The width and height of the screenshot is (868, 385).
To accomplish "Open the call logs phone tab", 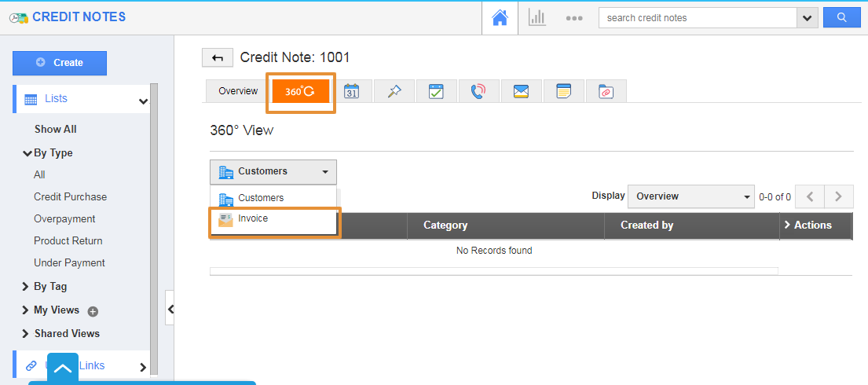I will pos(479,91).
